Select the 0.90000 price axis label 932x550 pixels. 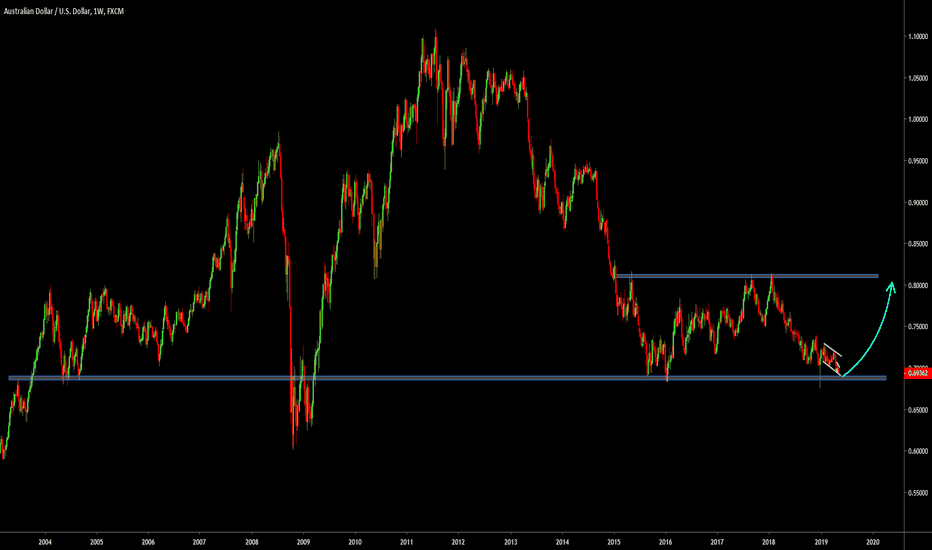pos(918,203)
